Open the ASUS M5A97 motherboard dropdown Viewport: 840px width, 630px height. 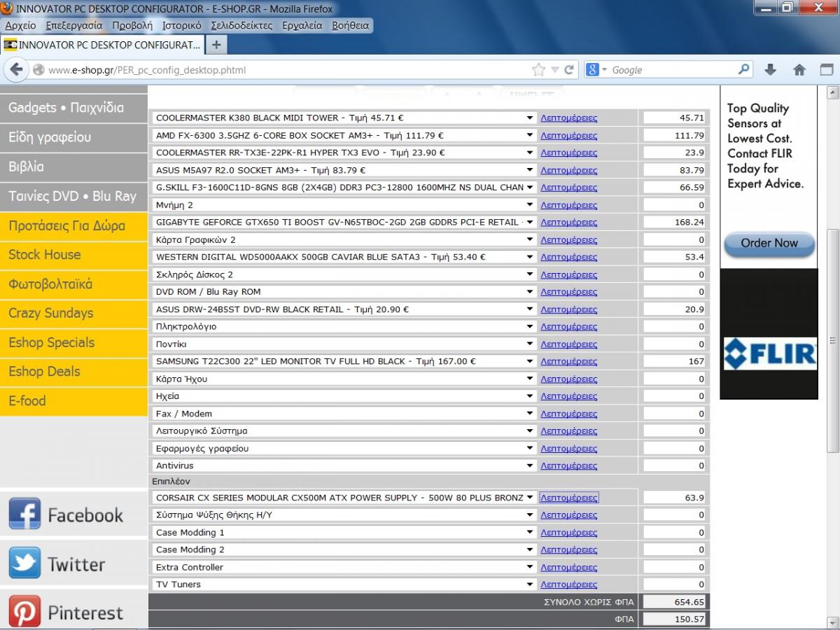pyautogui.click(x=344, y=170)
